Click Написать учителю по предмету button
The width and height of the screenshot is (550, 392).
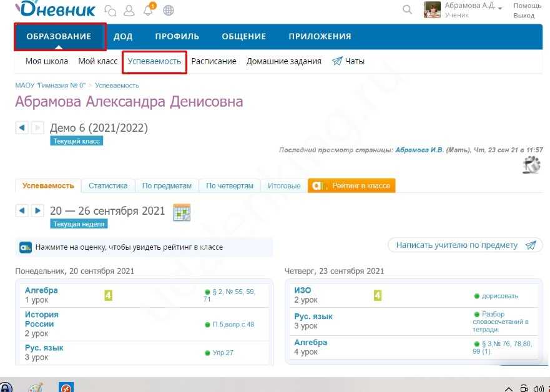(465, 245)
